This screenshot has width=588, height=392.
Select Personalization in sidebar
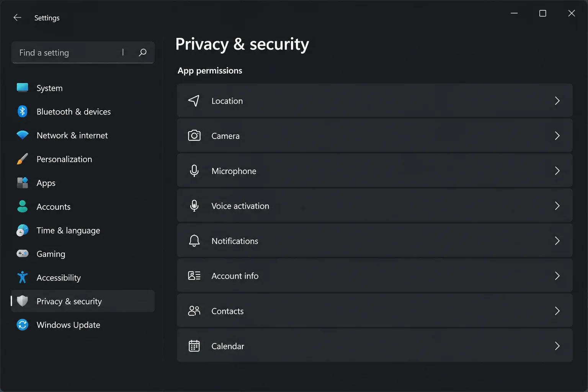click(x=83, y=159)
